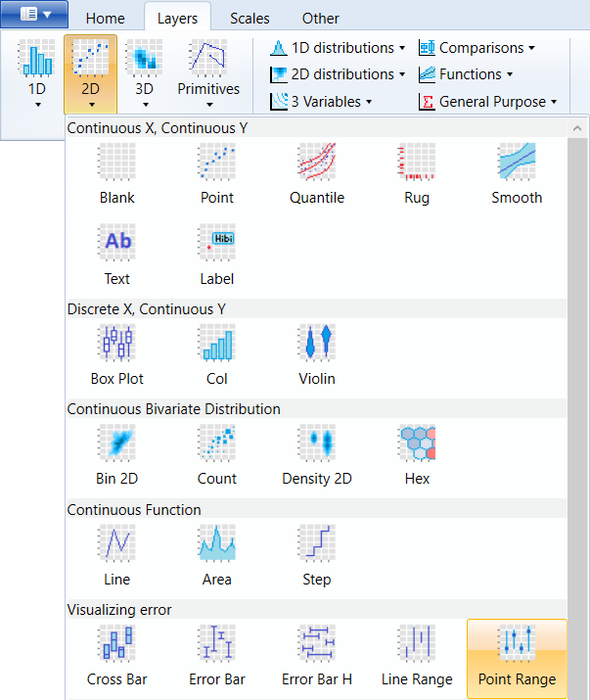The image size is (590, 700).
Task: Expand the 1D distributions dropdown
Action: [x=338, y=48]
